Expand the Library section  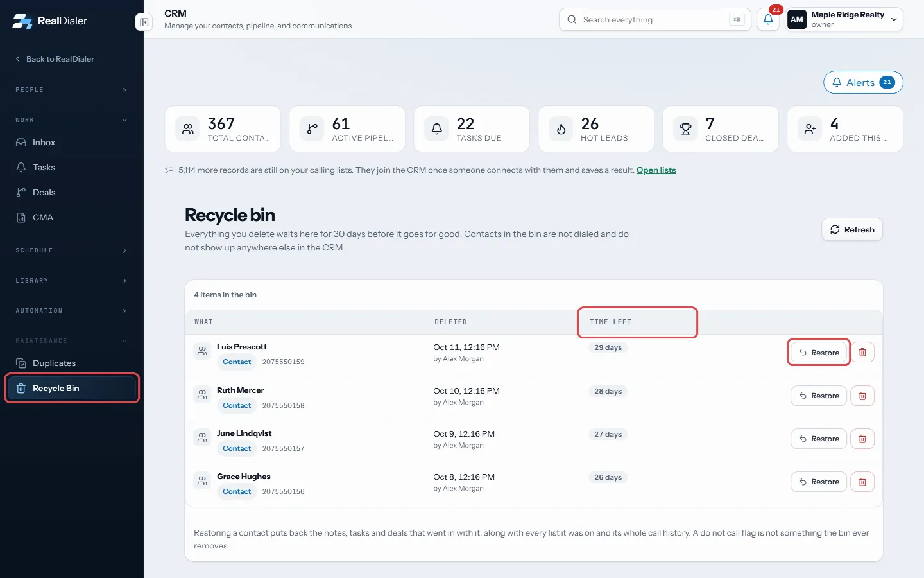pyautogui.click(x=72, y=281)
